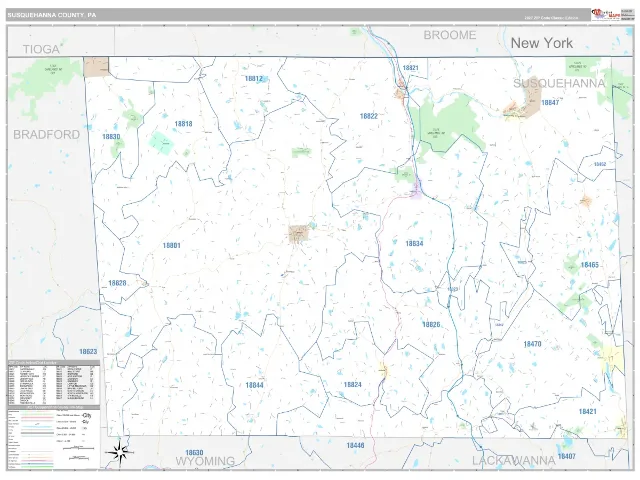Viewport: 640px width, 480px height.
Task: Select ZIP code 18801 label
Action: [x=171, y=245]
